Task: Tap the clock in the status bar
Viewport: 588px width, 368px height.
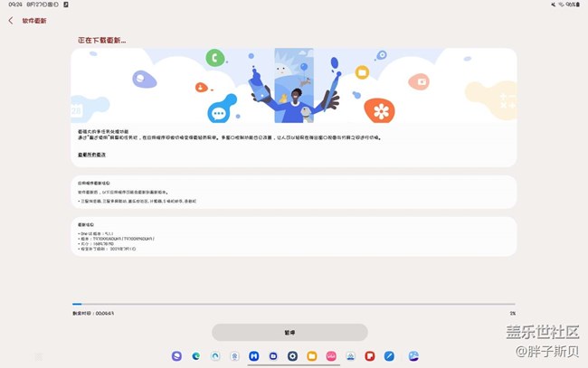Action: tap(14, 5)
